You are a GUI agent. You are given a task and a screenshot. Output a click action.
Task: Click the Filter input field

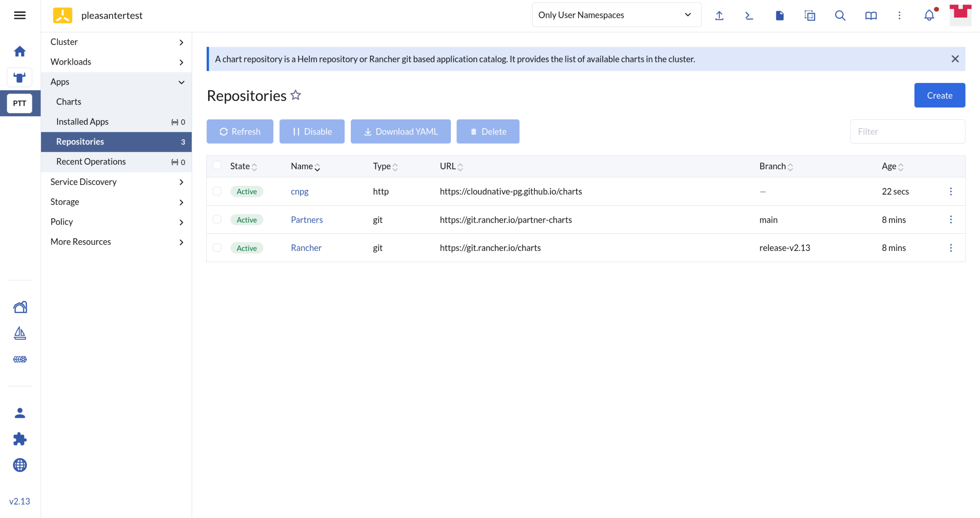tap(907, 131)
